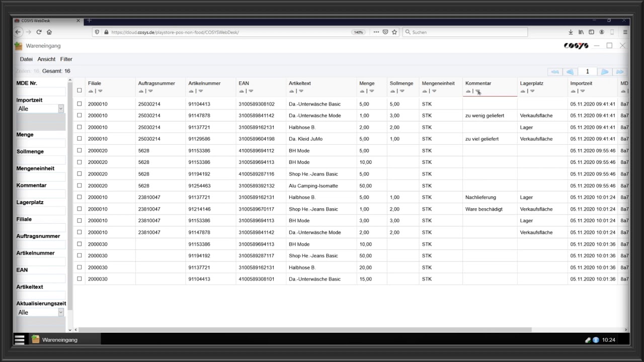Go to the previous page
The image size is (644, 362).
point(570,71)
